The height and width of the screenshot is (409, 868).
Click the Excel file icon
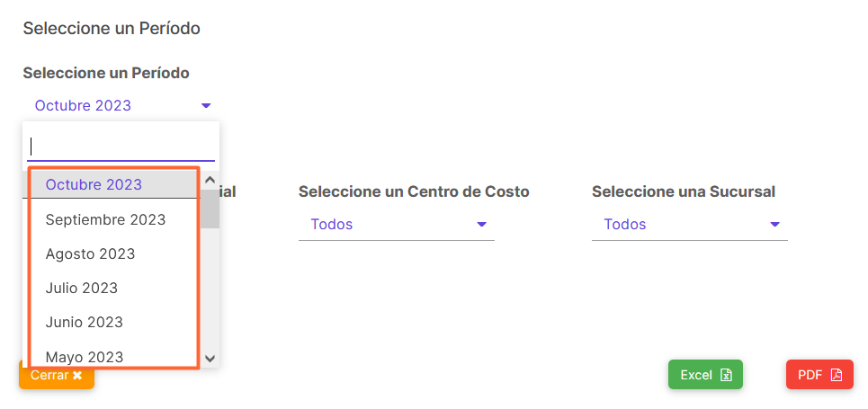(x=726, y=375)
